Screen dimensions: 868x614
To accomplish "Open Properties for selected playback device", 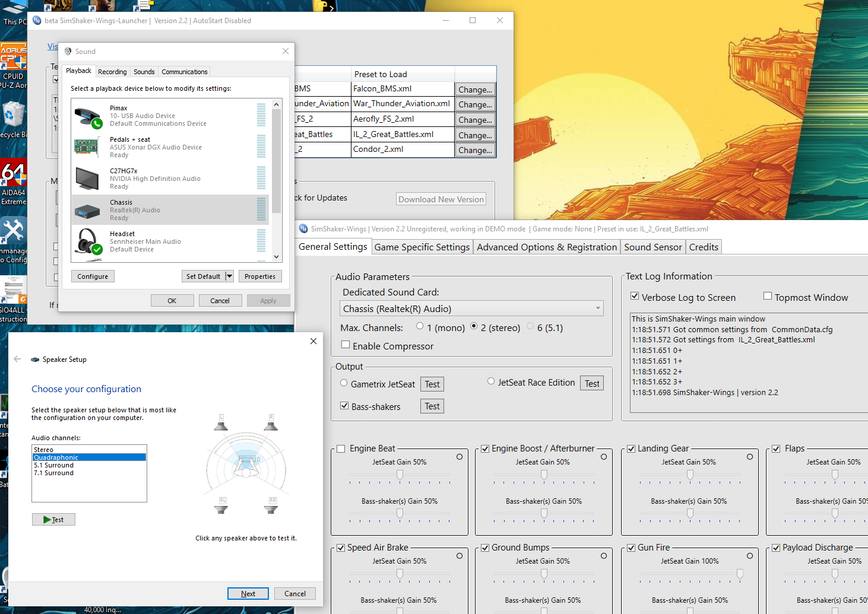I will click(x=260, y=276).
